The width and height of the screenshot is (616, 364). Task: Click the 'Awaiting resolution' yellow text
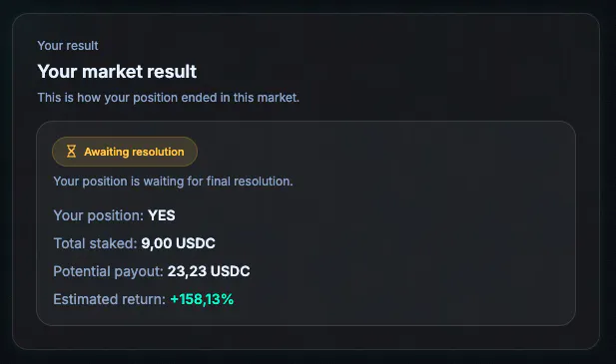[x=134, y=152]
